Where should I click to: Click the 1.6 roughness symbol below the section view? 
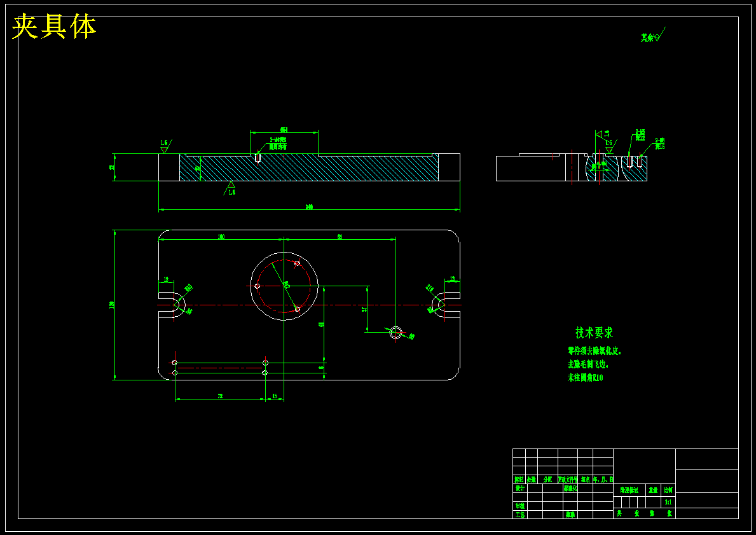(x=230, y=188)
